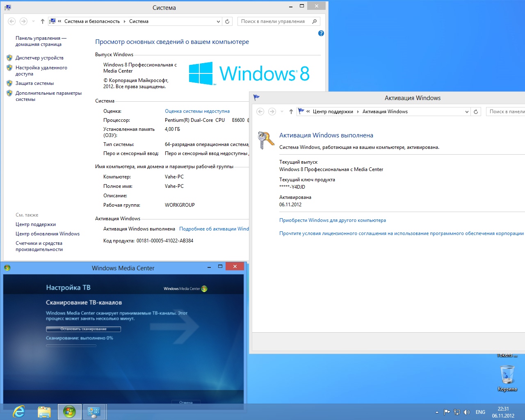Click shield icon beside Защита системы
Image resolution: width=525 pixels, height=420 pixels.
click(x=9, y=83)
